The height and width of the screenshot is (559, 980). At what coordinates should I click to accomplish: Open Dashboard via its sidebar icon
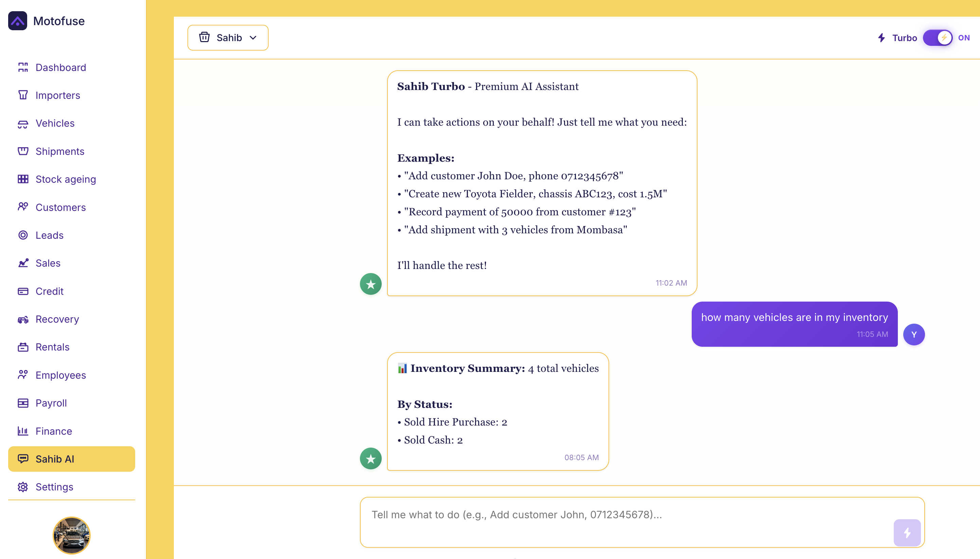[23, 68]
